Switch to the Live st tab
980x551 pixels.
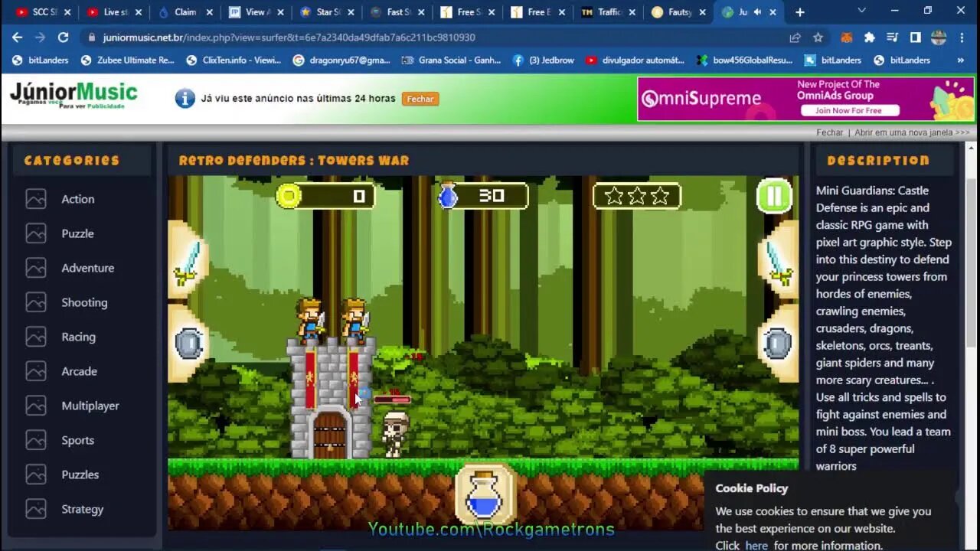[113, 12]
